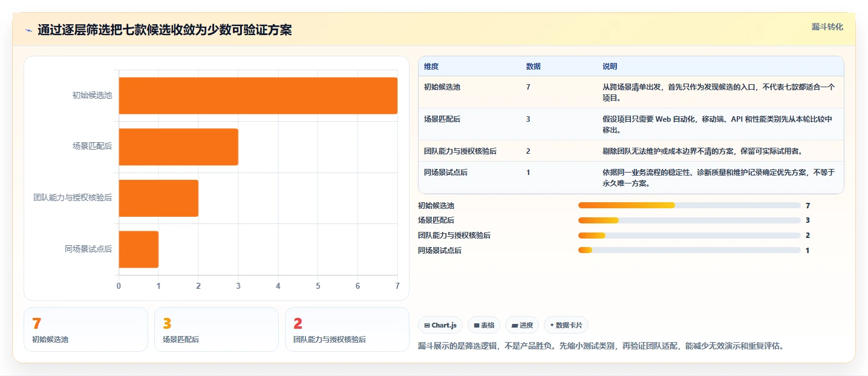Screen dimensions: 868x376
Task: Open the stat card showing 2 团队能力与授权核验后
Action: pos(347,329)
